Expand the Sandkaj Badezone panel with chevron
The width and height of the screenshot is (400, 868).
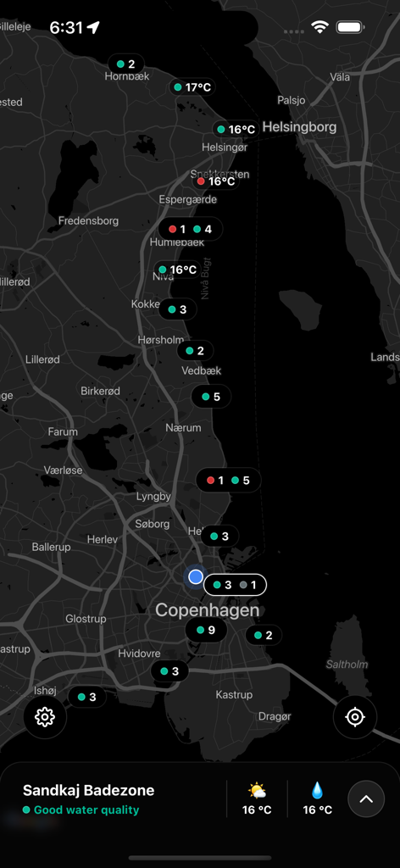click(x=366, y=798)
